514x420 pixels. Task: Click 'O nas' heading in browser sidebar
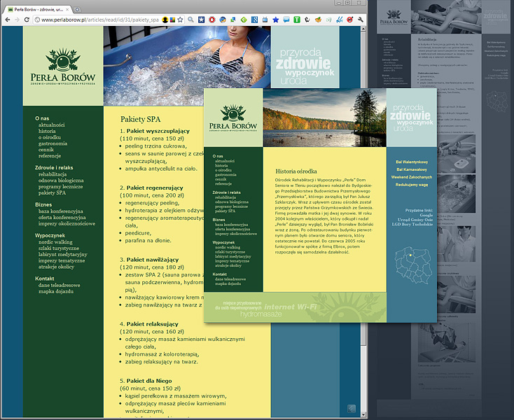[x=42, y=118]
